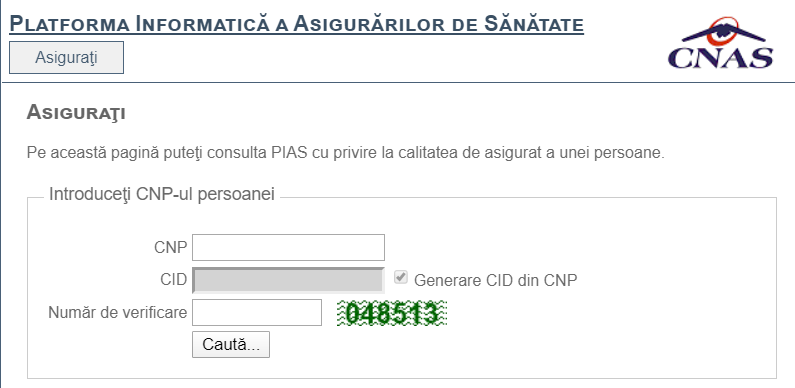The width and height of the screenshot is (795, 388).
Task: Click the greyed-out CID input field
Action: 288,280
